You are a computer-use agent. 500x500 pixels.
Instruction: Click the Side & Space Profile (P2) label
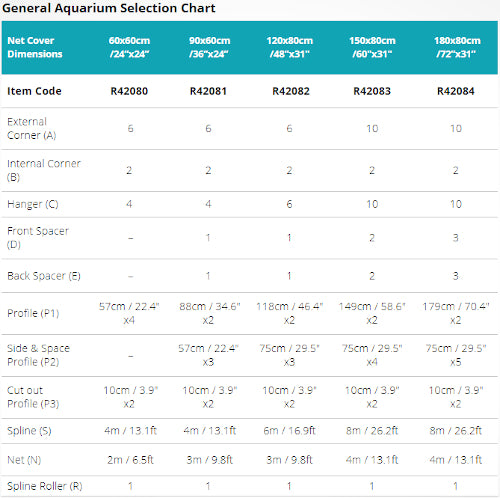coord(38,355)
